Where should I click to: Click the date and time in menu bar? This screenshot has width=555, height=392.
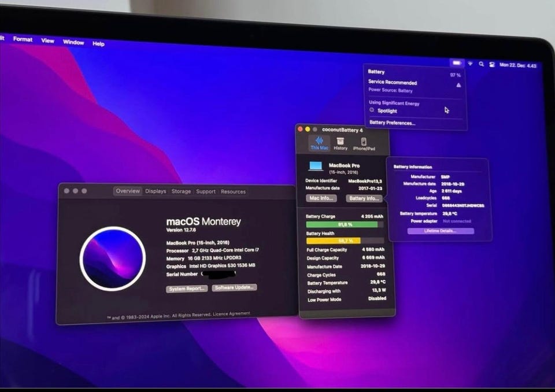click(518, 65)
